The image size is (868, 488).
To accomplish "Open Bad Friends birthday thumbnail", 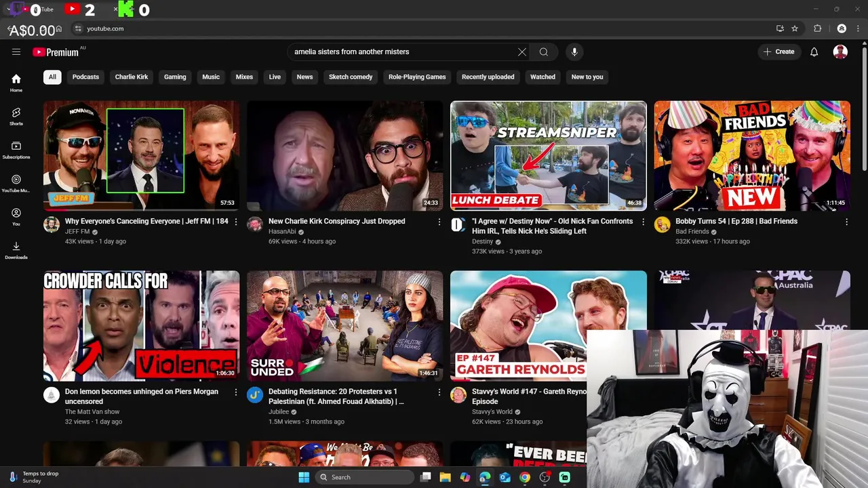I will [751, 156].
